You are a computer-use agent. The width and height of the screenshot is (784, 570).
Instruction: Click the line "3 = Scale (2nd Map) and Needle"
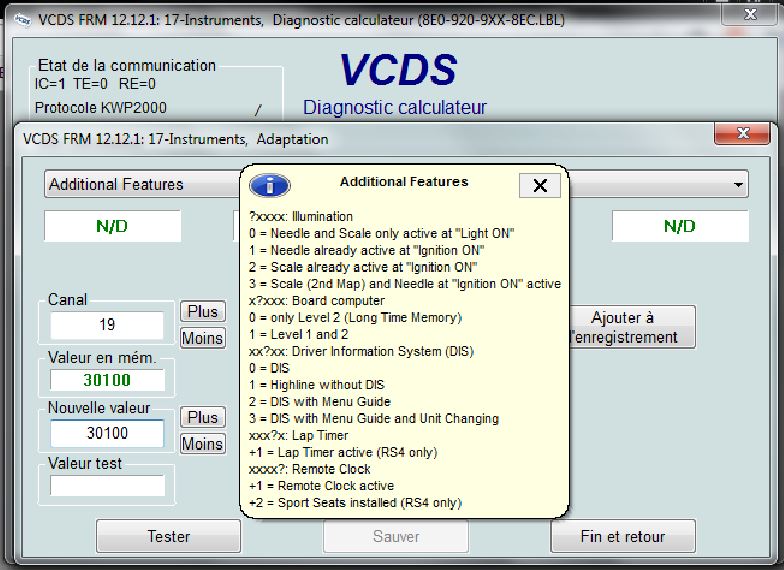pyautogui.click(x=405, y=284)
